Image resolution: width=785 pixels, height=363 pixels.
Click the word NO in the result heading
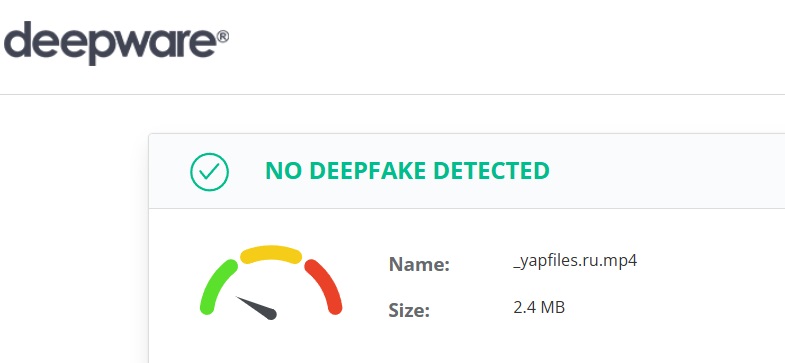pos(284,171)
